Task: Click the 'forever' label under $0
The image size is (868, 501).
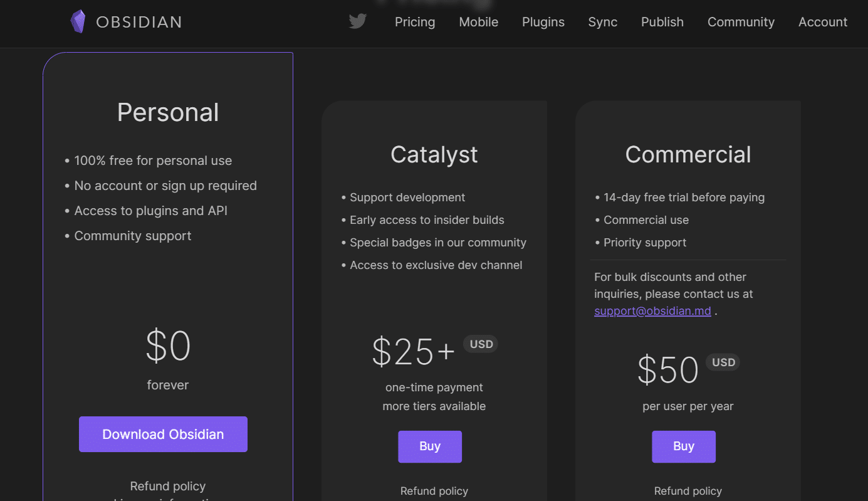Action: click(x=168, y=385)
